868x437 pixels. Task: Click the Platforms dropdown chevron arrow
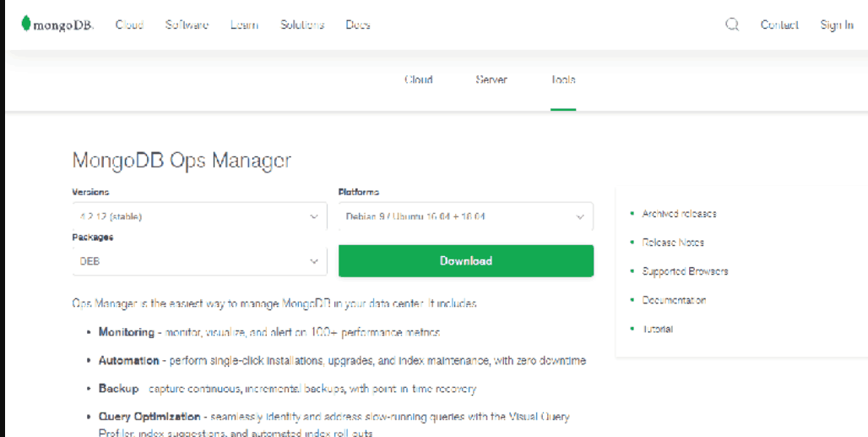click(580, 217)
